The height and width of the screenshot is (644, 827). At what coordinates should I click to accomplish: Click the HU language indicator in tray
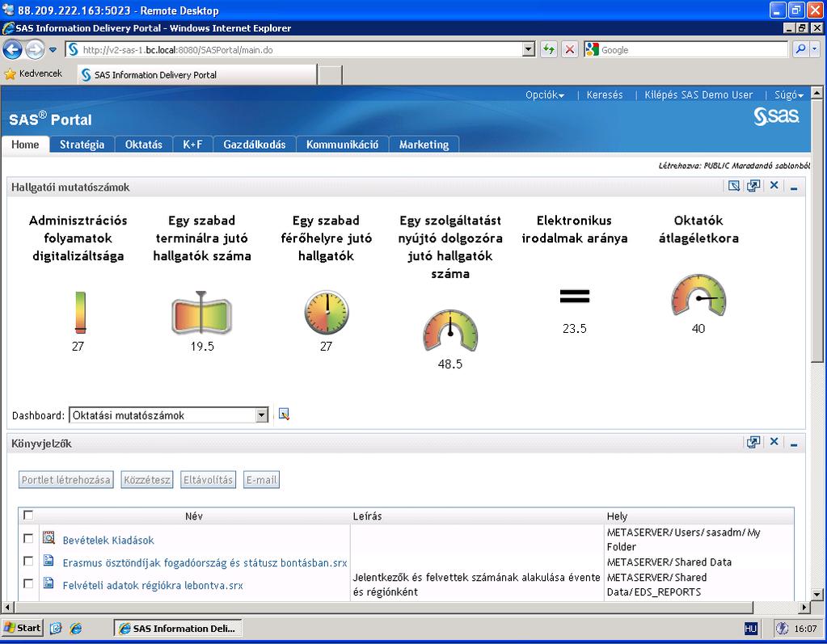750,628
